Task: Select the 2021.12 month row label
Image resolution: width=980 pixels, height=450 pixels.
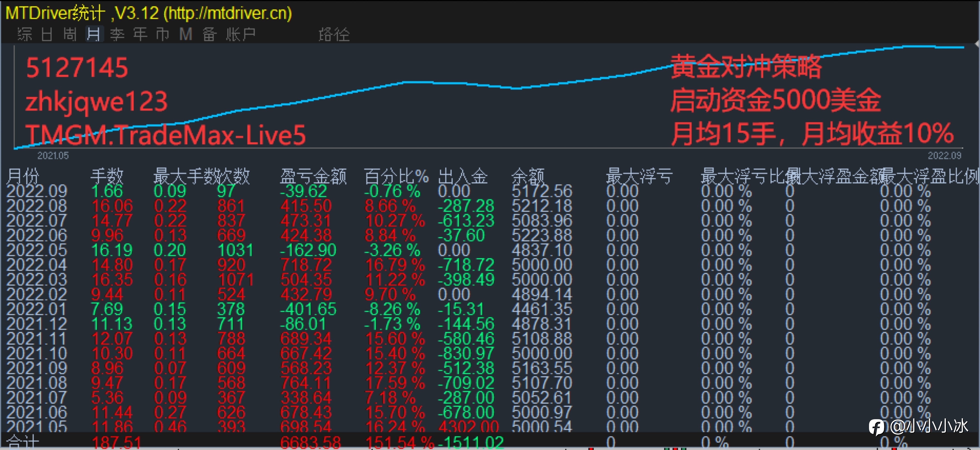Action: point(37,324)
